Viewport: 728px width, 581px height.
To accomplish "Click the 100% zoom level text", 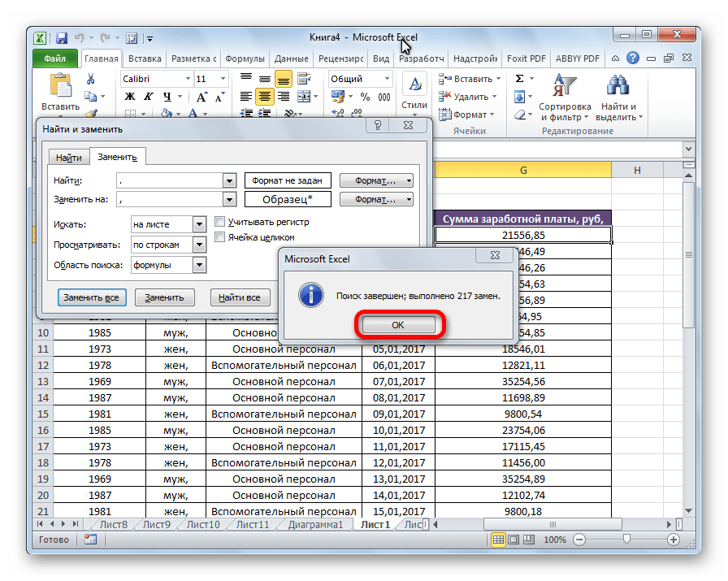I will click(x=555, y=540).
